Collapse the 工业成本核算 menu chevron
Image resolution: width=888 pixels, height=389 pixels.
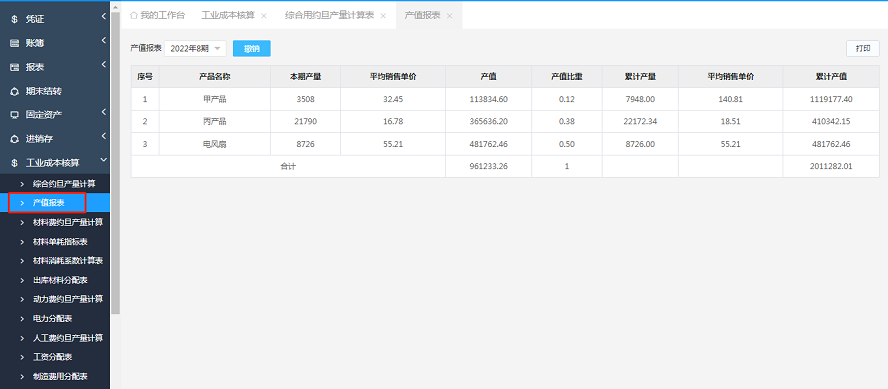[x=104, y=160]
